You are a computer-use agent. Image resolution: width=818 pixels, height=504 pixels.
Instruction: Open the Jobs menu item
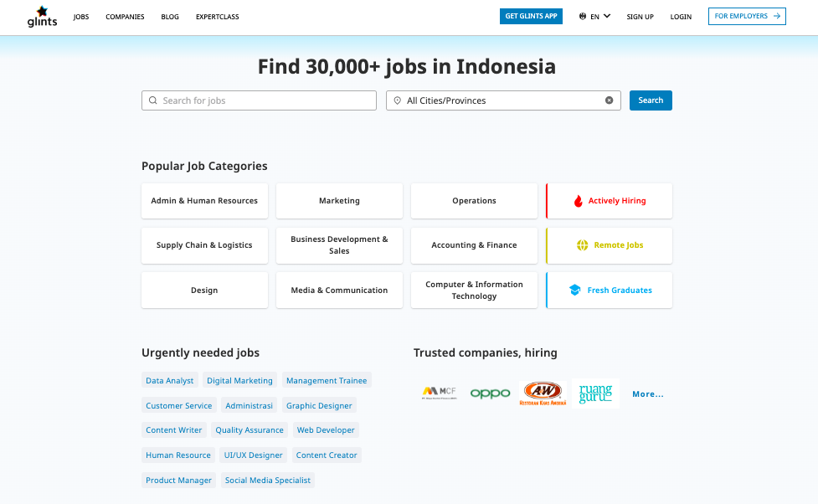point(81,17)
